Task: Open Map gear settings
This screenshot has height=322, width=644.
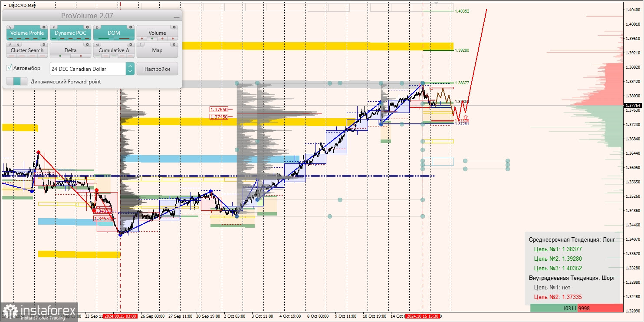Action: click(x=174, y=44)
